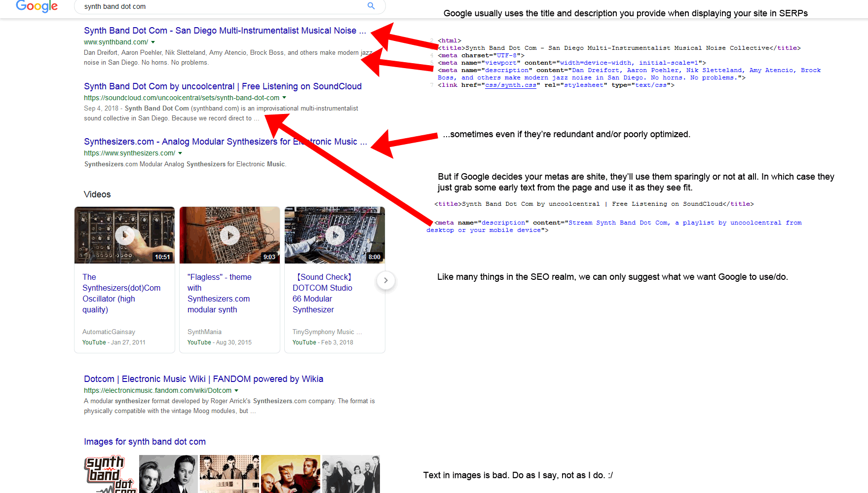Expand dropdown arrow beside www.synthesizers.com URL
The height and width of the screenshot is (493, 868).
[180, 153]
